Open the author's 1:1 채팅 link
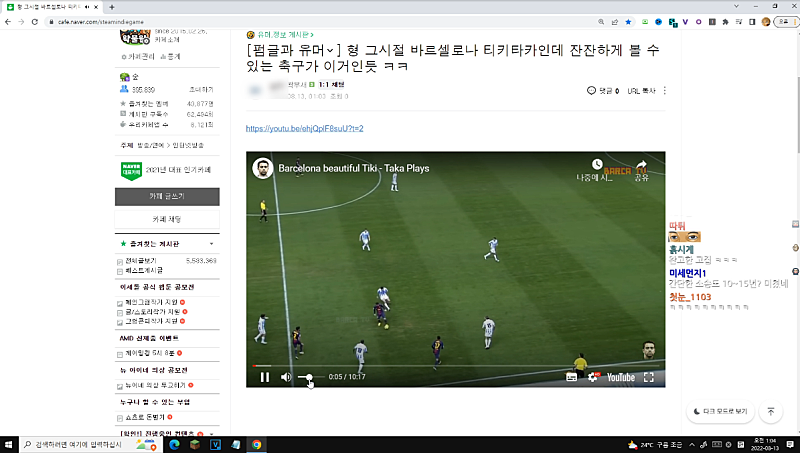The height and width of the screenshot is (453, 800). click(x=331, y=85)
